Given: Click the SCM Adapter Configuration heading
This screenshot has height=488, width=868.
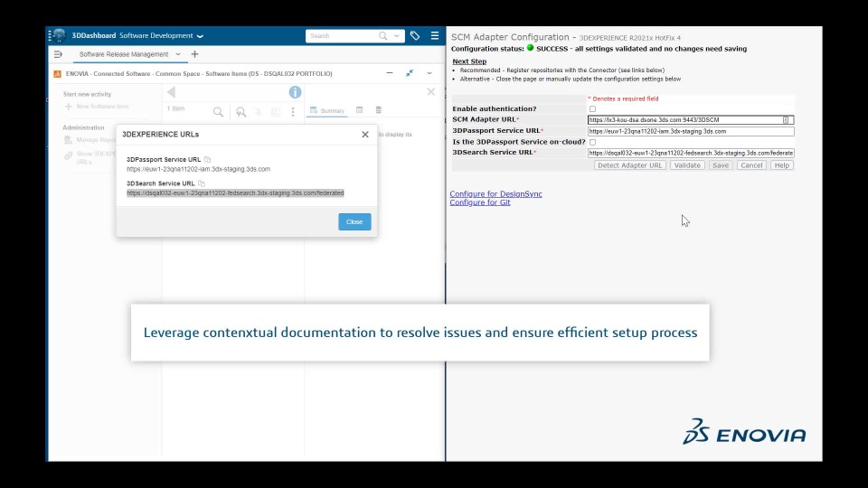Looking at the screenshot, I should tap(510, 37).
